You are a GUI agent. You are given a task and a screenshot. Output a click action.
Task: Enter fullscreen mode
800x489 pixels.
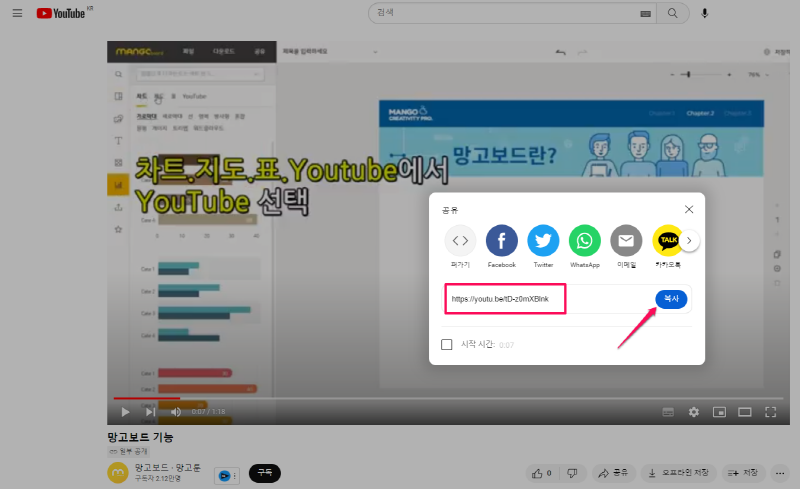click(770, 412)
